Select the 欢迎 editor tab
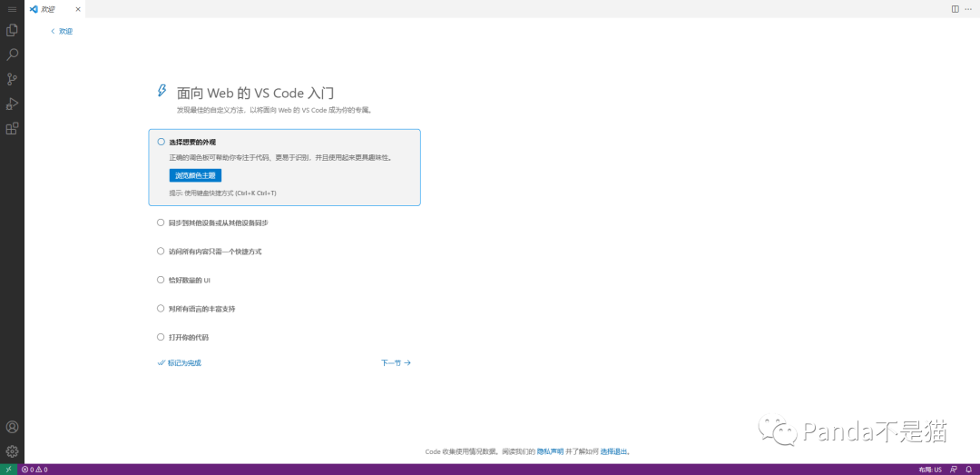This screenshot has width=980, height=475. 55,9
